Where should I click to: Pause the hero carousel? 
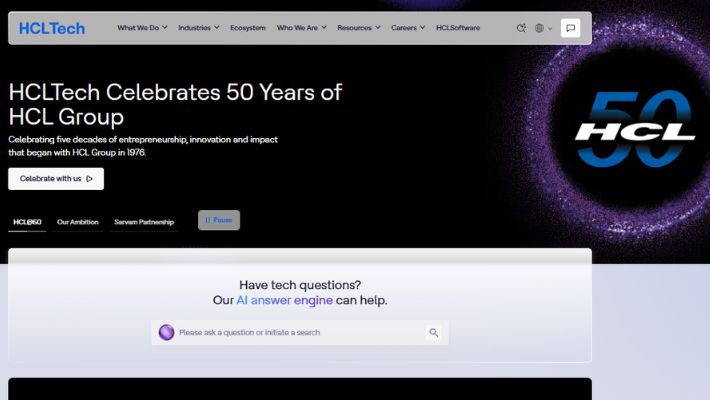(x=219, y=220)
